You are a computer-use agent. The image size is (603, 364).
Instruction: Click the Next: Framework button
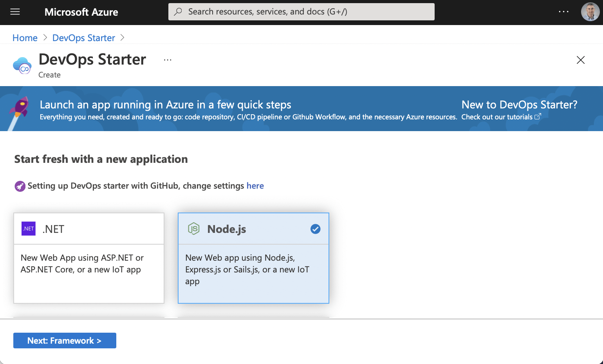[65, 341]
